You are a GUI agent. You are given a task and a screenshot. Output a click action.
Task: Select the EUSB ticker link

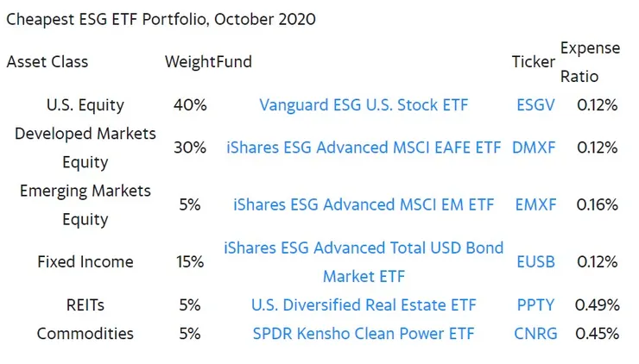535,261
